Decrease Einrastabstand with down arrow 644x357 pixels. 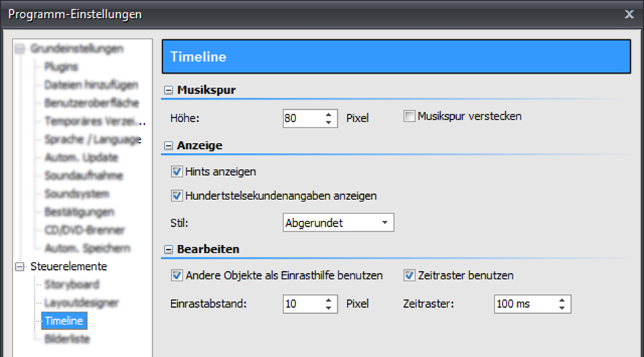pyautogui.click(x=328, y=308)
